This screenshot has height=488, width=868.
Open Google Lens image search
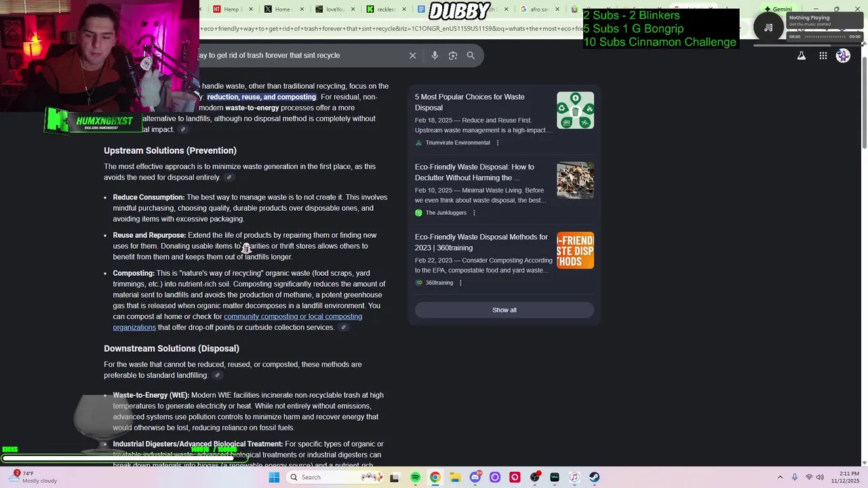[x=453, y=56]
